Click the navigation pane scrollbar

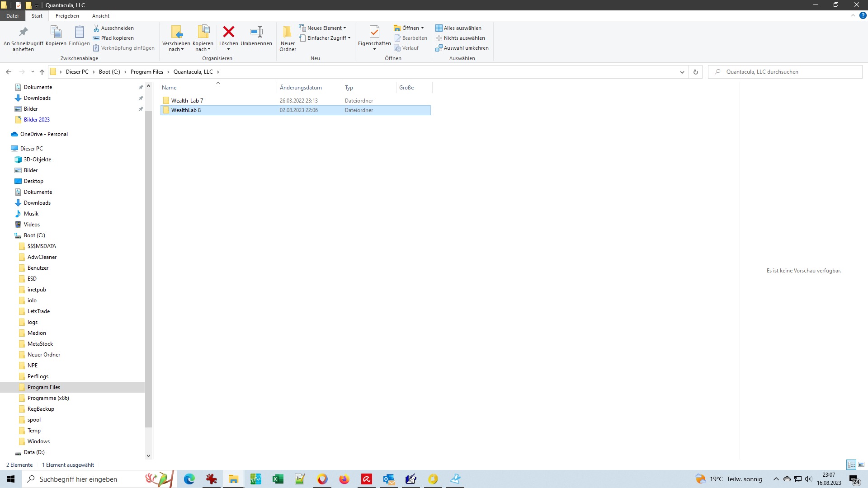[148, 270]
